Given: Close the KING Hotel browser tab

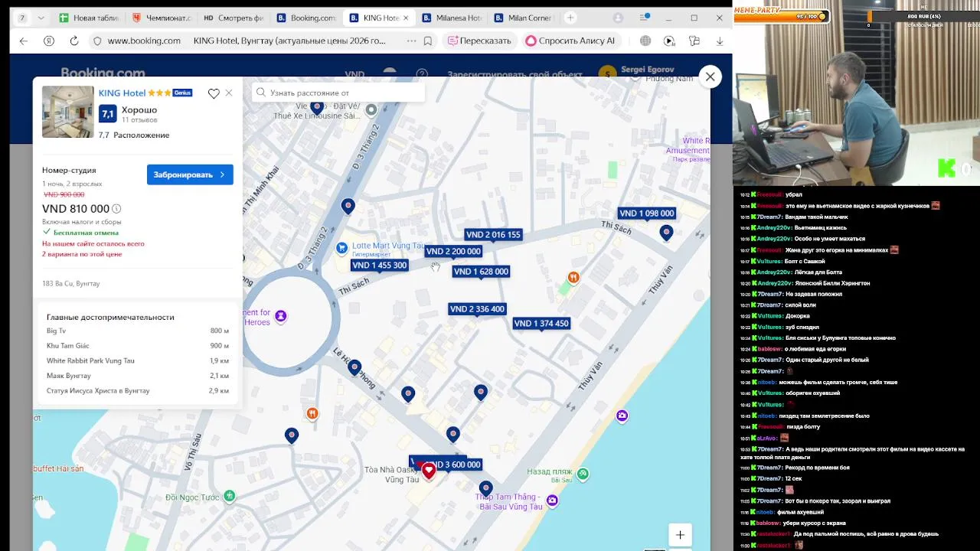Looking at the screenshot, I should coord(405,18).
